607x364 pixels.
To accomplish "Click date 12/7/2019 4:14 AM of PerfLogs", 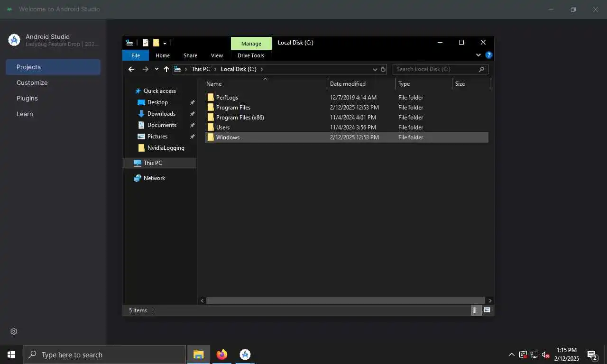I will [x=353, y=98].
